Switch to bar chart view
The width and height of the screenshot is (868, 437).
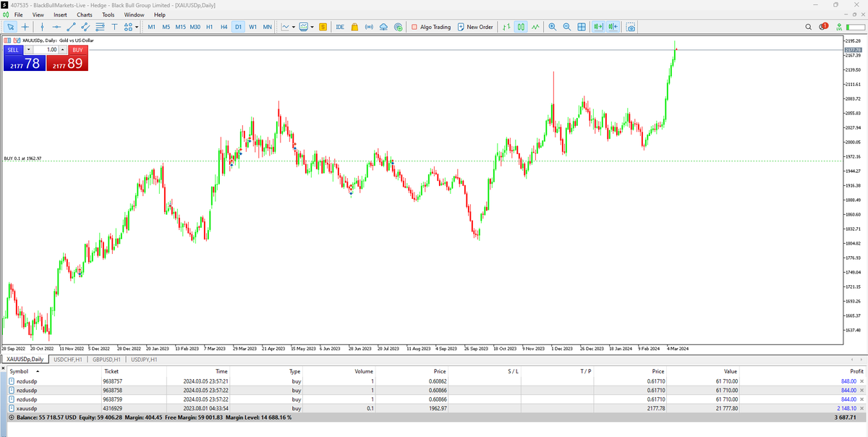pyautogui.click(x=506, y=27)
